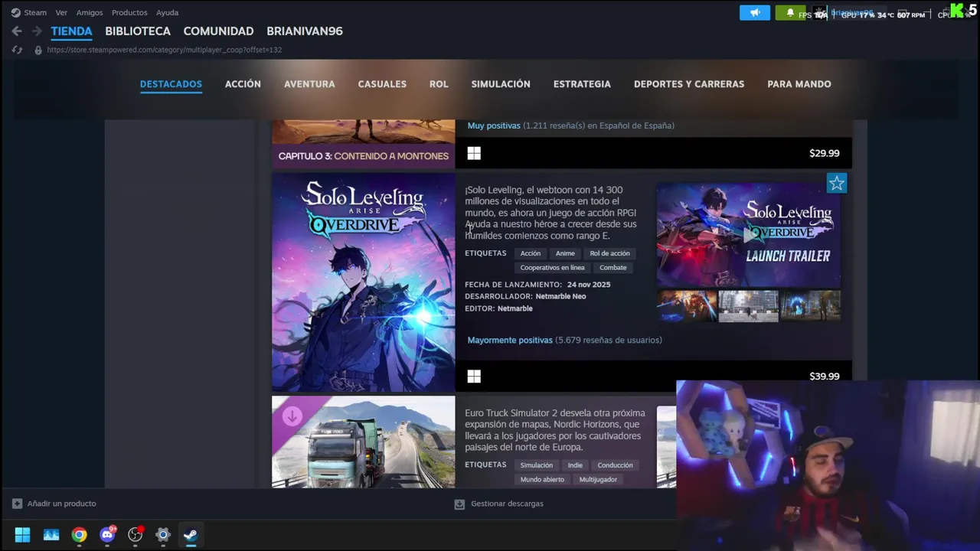The image size is (980, 551).
Task: Click the purple download badge on Euro Truck
Action: pyautogui.click(x=292, y=416)
